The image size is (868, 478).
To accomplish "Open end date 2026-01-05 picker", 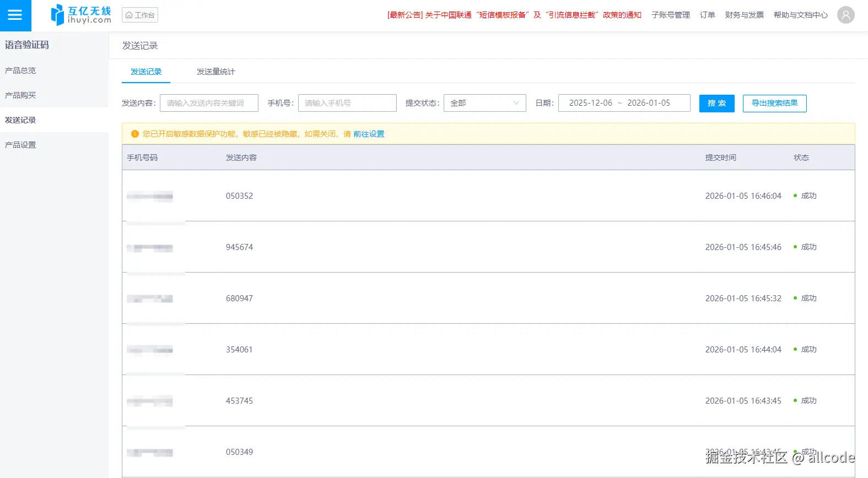I will coord(649,103).
